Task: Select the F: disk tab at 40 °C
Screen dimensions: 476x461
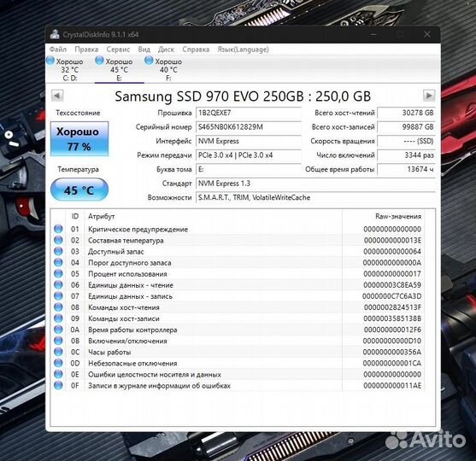Action: [168, 69]
